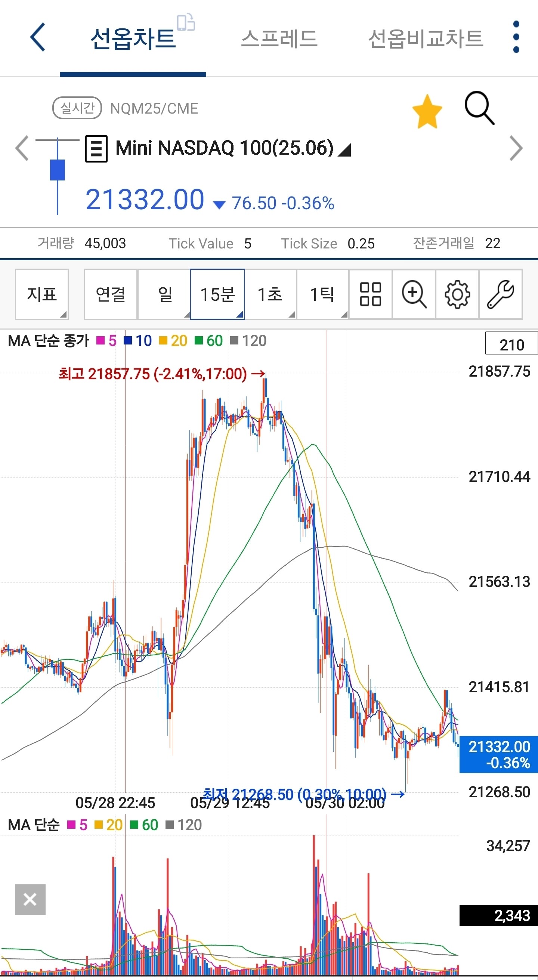Switch to 1초 chart period
Image resolution: width=538 pixels, height=980 pixels.
coord(270,294)
